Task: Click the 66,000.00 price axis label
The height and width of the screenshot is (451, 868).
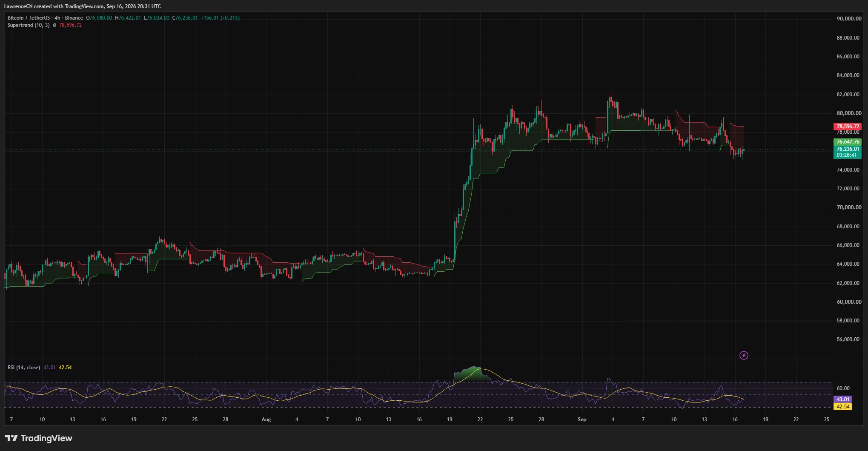Action: [x=848, y=245]
